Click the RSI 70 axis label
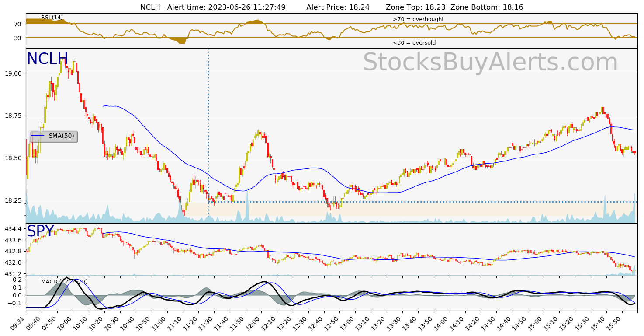This screenshot has width=644, height=336. tap(18, 24)
